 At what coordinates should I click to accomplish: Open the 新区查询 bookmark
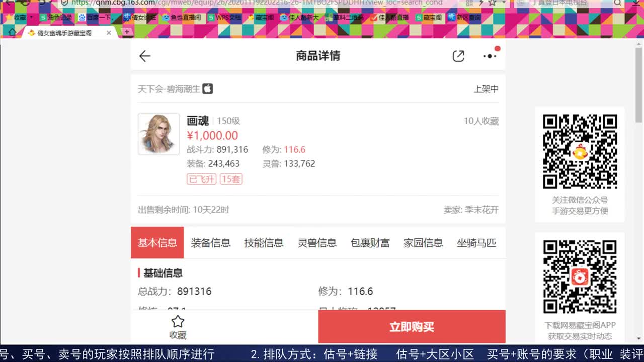[464, 17]
